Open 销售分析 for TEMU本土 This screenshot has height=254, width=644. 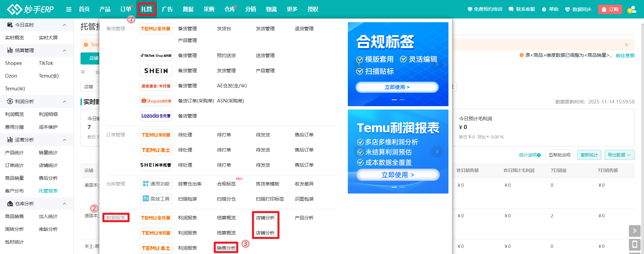pos(226,248)
